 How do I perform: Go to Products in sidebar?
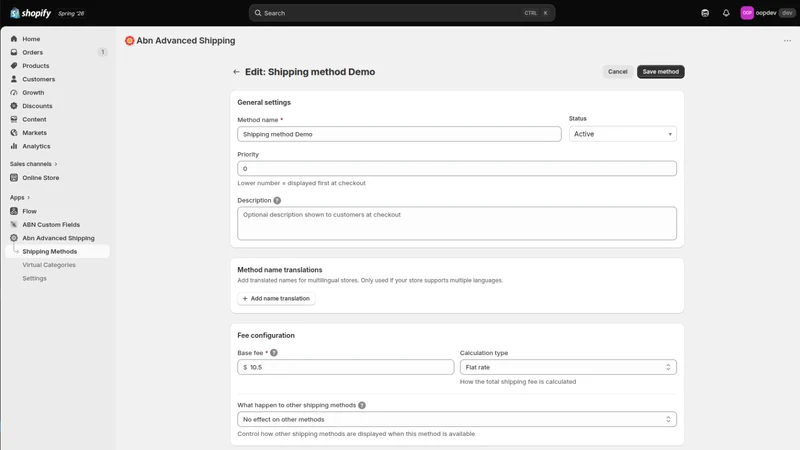(x=36, y=65)
